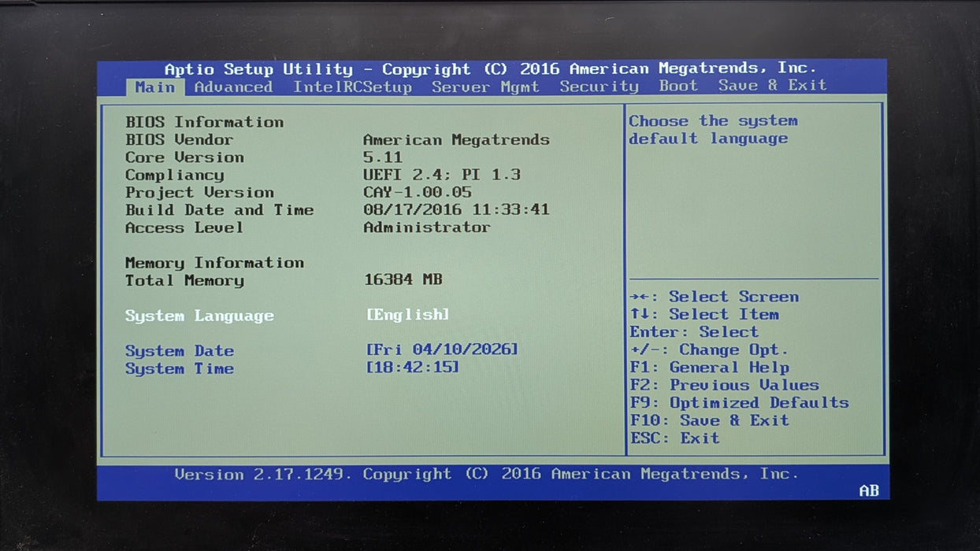The height and width of the screenshot is (551, 980).
Task: Click the American Megatrends vendor value
Action: click(x=456, y=139)
